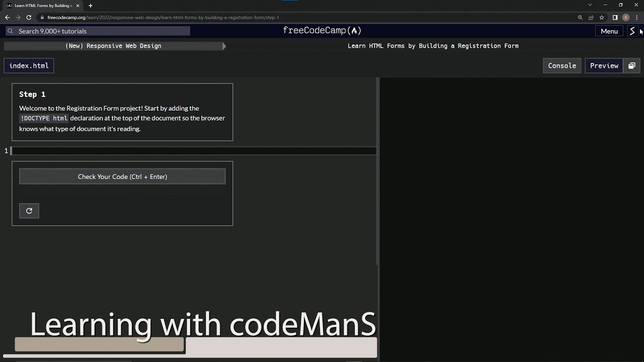Open the browser side panel icon
The image size is (644, 362).
pyautogui.click(x=615, y=17)
